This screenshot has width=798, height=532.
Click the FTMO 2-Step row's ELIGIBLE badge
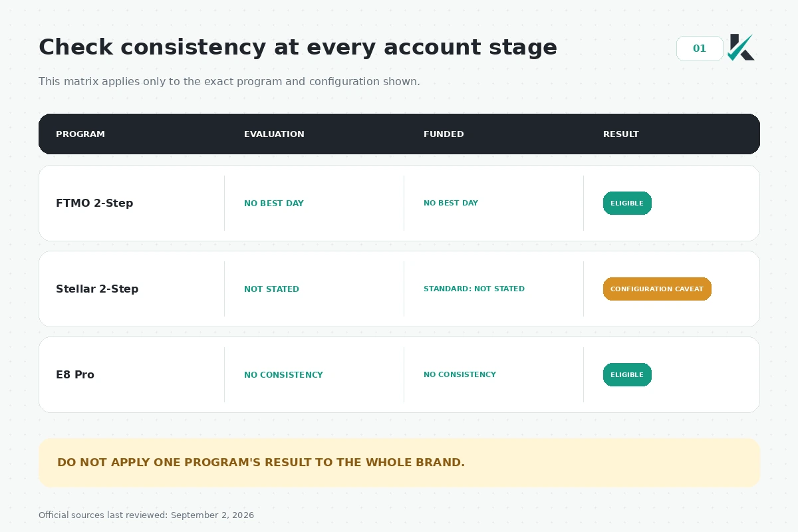coord(627,203)
